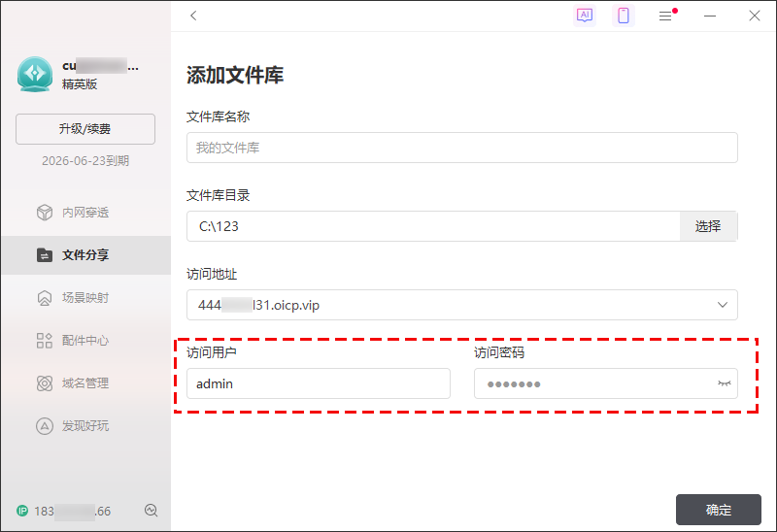This screenshot has height=532, width=777.
Task: Click the back arrow at top left
Action: pyautogui.click(x=193, y=16)
